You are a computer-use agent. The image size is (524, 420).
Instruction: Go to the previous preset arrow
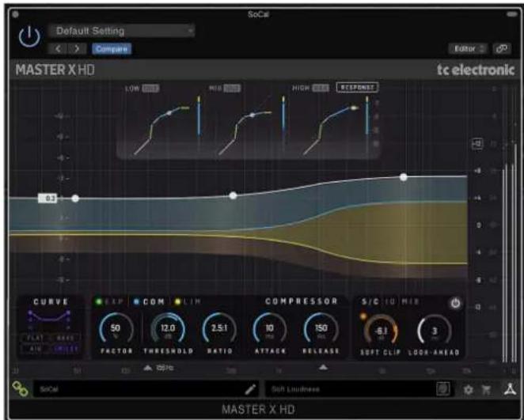pos(58,49)
